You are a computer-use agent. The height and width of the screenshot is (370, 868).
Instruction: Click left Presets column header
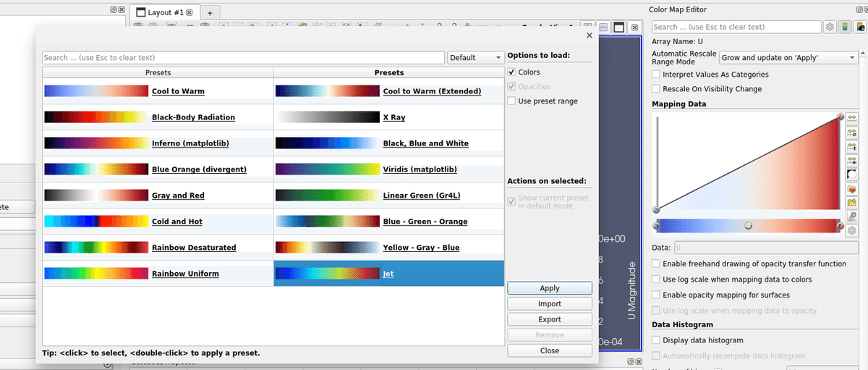[x=158, y=72]
